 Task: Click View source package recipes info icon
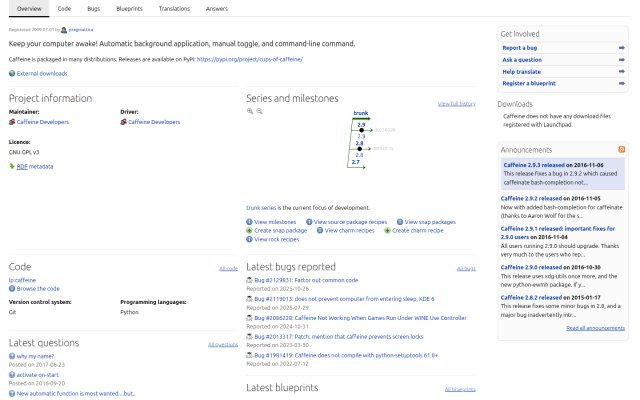coord(309,222)
